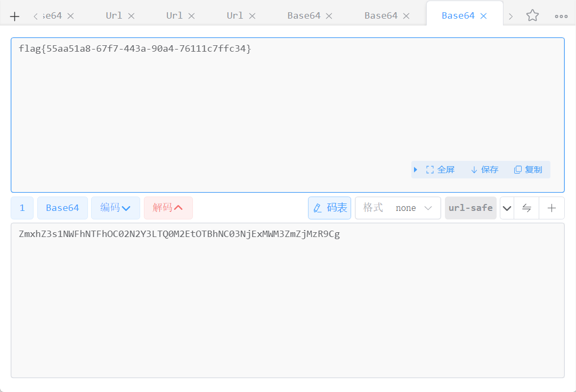This screenshot has width=576, height=392.
Task: Click the 保存 save button
Action: [x=484, y=170]
